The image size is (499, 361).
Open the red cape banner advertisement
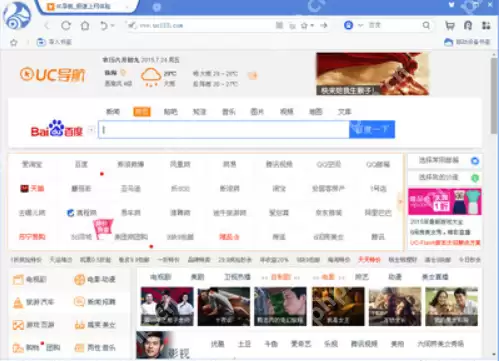tap(372, 74)
